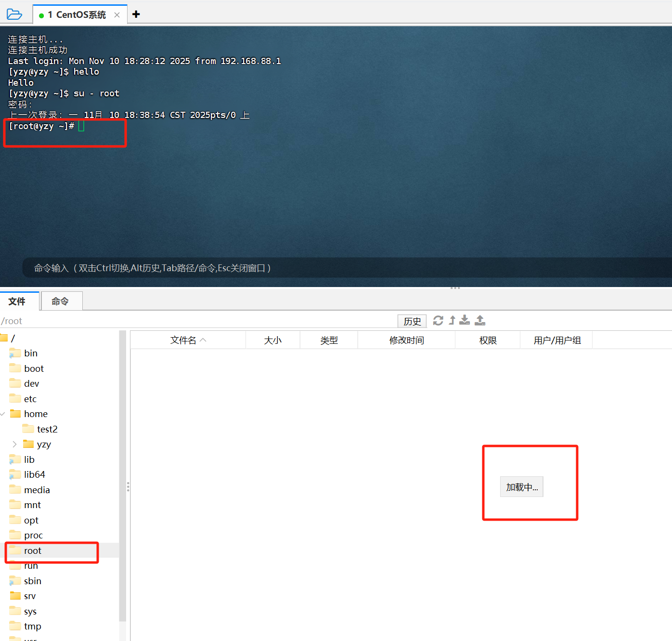This screenshot has width=672, height=641.
Task: Sort by 修改时间 column header
Action: (x=406, y=340)
